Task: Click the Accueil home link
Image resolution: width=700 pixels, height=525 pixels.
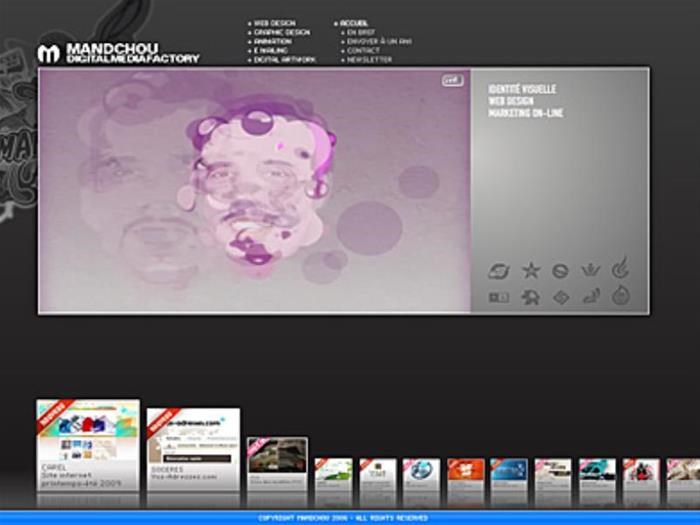Action: pyautogui.click(x=354, y=22)
